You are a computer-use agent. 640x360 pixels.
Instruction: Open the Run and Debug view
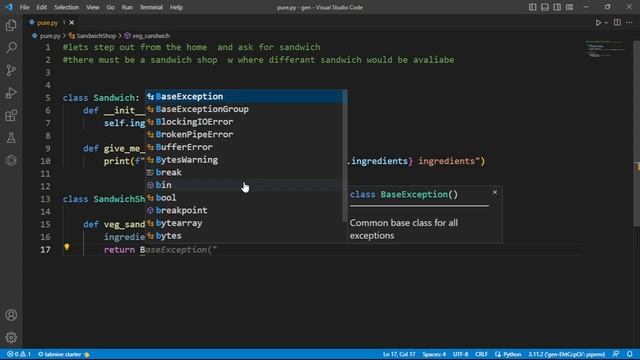pyautogui.click(x=11, y=93)
